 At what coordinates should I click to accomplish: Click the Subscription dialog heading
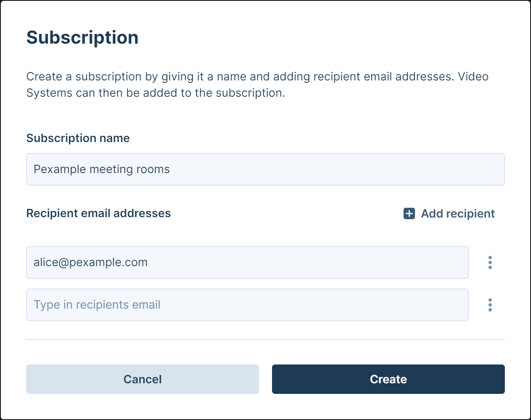click(x=83, y=38)
